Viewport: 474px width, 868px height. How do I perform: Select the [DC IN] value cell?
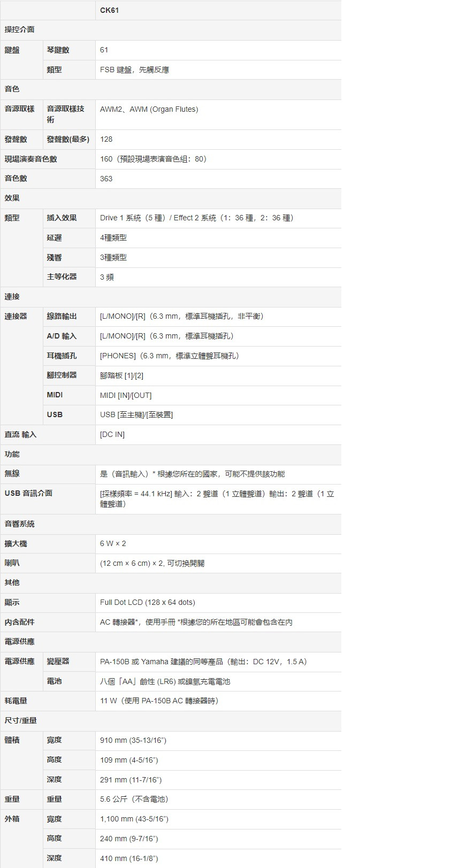tap(112, 434)
